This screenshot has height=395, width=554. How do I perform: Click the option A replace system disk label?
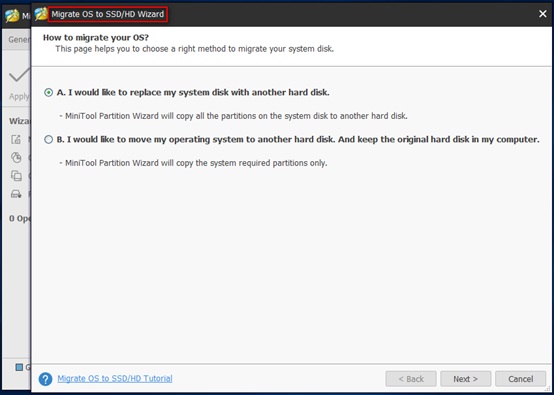click(193, 93)
